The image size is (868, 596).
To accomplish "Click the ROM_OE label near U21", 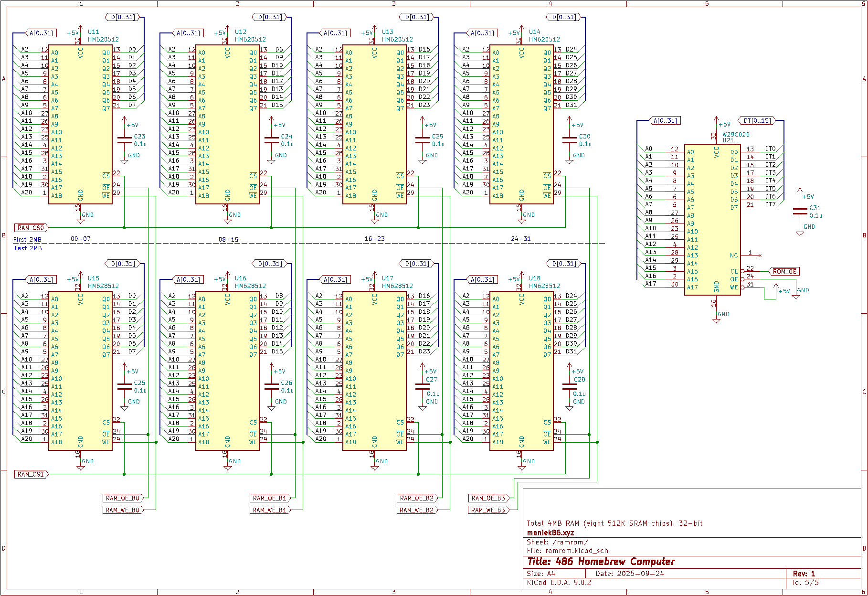I will (x=784, y=271).
